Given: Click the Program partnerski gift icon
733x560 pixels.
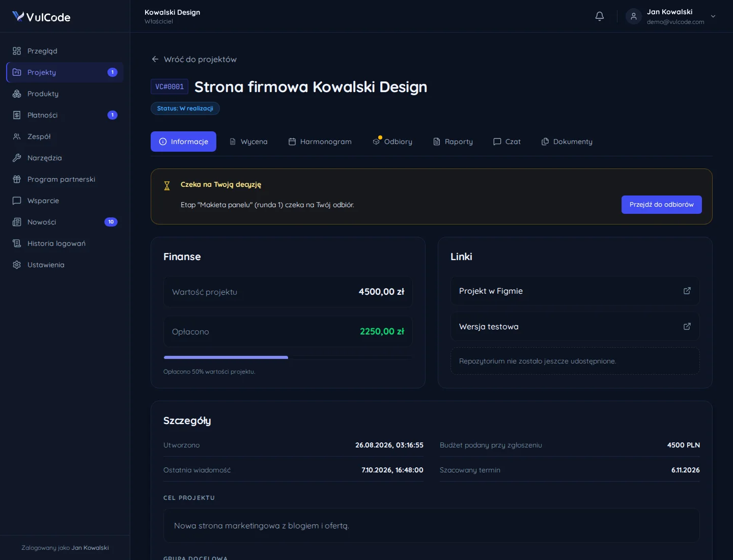Looking at the screenshot, I should click(x=17, y=179).
